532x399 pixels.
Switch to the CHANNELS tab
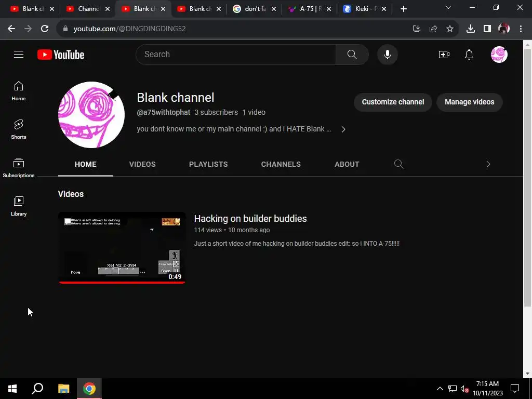281,164
